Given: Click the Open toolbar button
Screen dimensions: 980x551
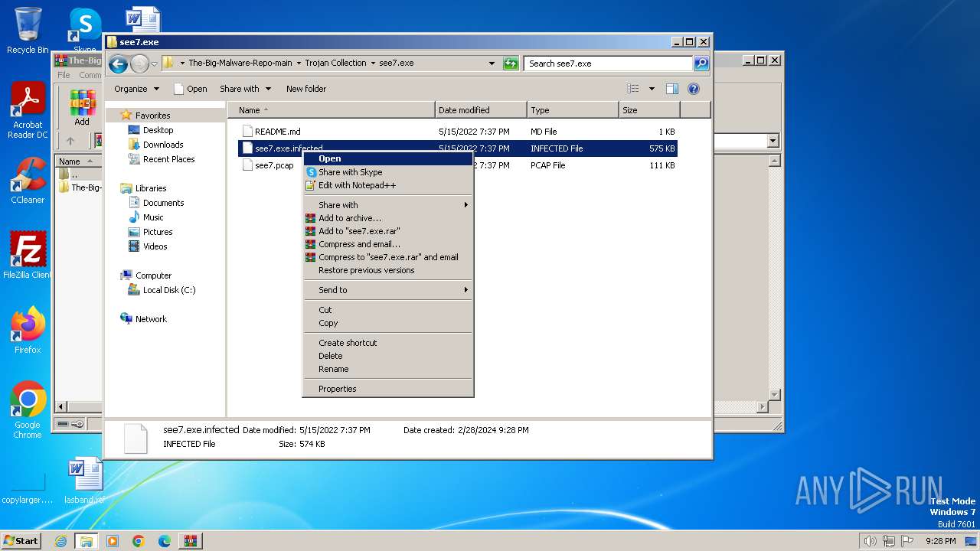Looking at the screenshot, I should tap(191, 89).
